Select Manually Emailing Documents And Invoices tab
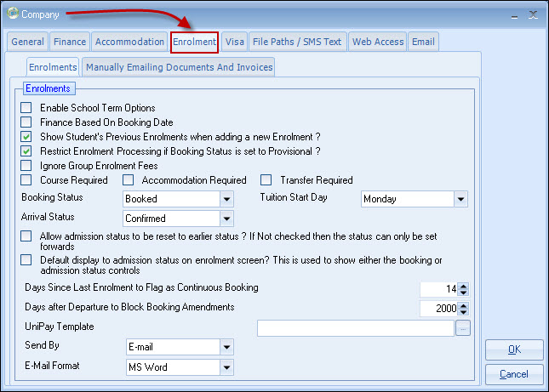 (x=179, y=67)
